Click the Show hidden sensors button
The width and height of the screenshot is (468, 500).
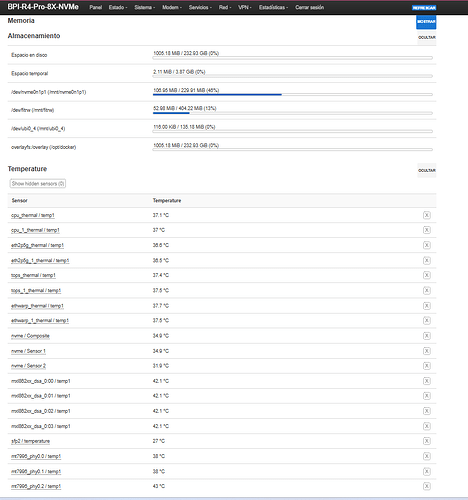38,184
